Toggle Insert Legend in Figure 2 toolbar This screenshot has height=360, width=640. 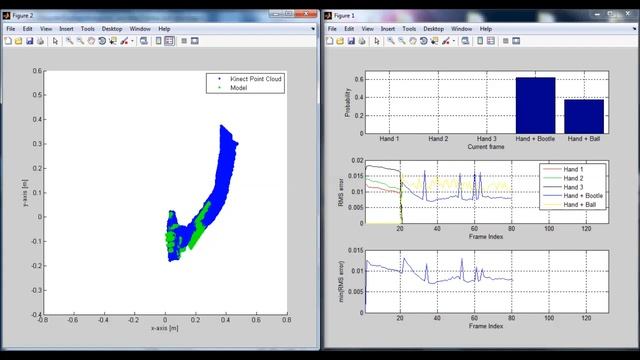coord(169,41)
